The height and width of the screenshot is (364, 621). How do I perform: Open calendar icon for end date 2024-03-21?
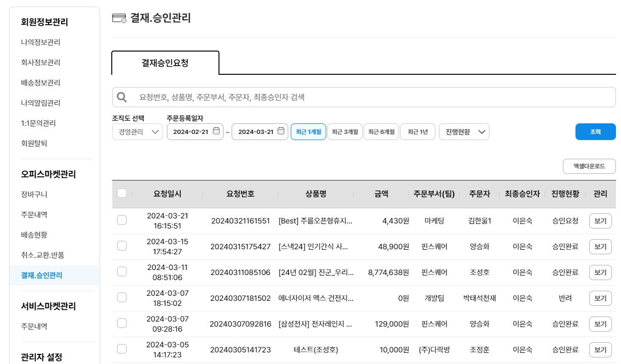pyautogui.click(x=281, y=131)
